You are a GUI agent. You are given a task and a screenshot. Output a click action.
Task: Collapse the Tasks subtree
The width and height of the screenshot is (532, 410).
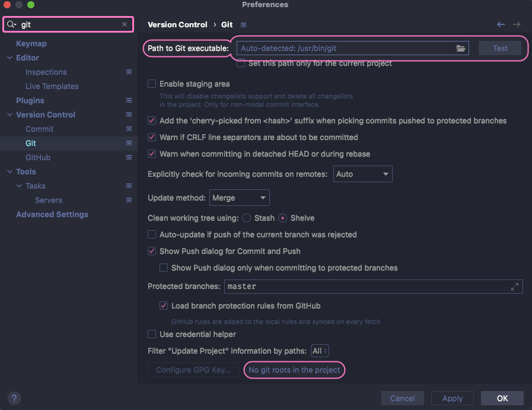pos(20,186)
